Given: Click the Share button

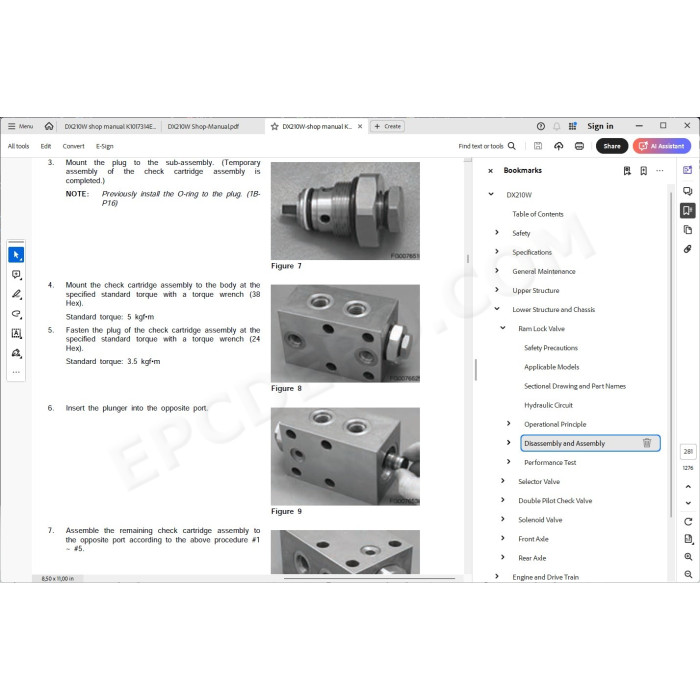Looking at the screenshot, I should point(612,146).
